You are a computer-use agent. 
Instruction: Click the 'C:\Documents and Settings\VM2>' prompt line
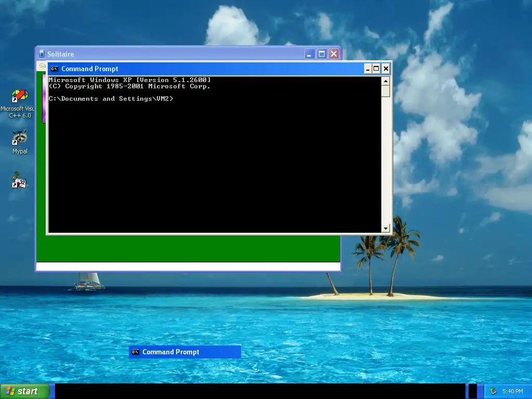(111, 99)
